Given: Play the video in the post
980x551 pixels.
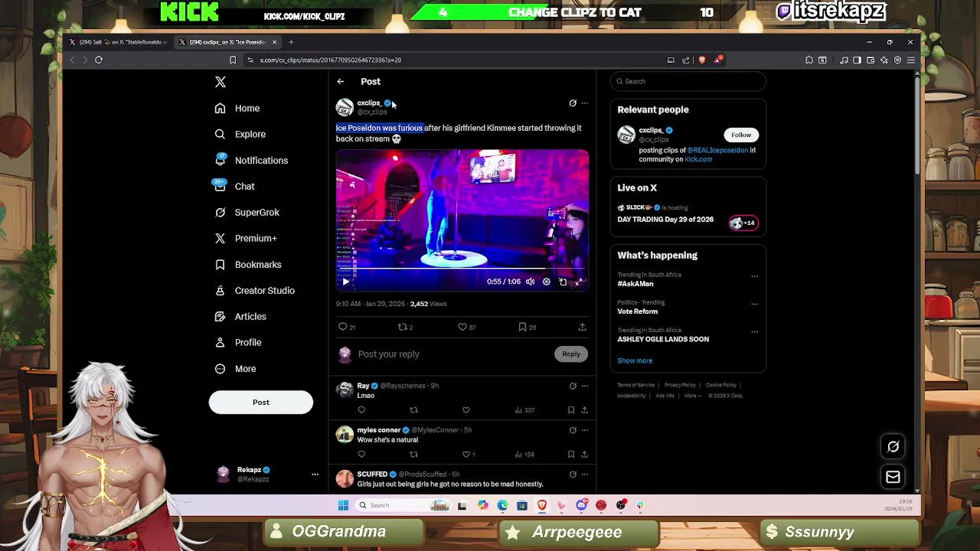Looking at the screenshot, I should (345, 282).
